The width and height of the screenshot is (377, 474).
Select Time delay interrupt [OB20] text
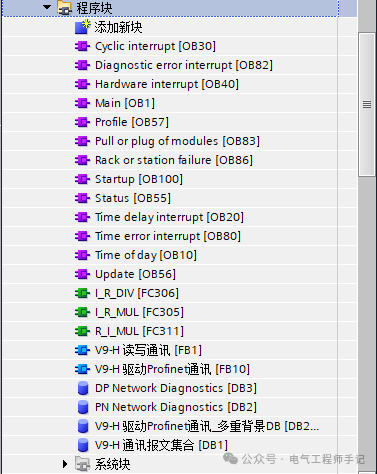pyautogui.click(x=169, y=217)
